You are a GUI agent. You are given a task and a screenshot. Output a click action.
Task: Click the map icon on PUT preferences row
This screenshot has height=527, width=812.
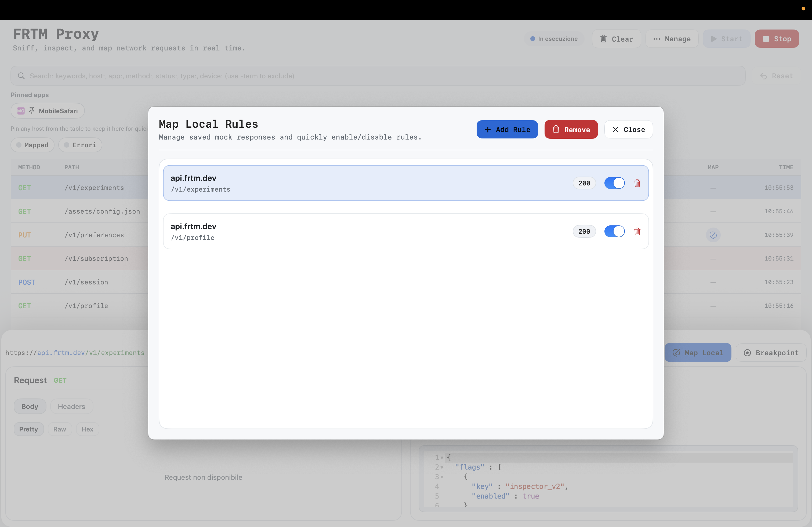713,235
